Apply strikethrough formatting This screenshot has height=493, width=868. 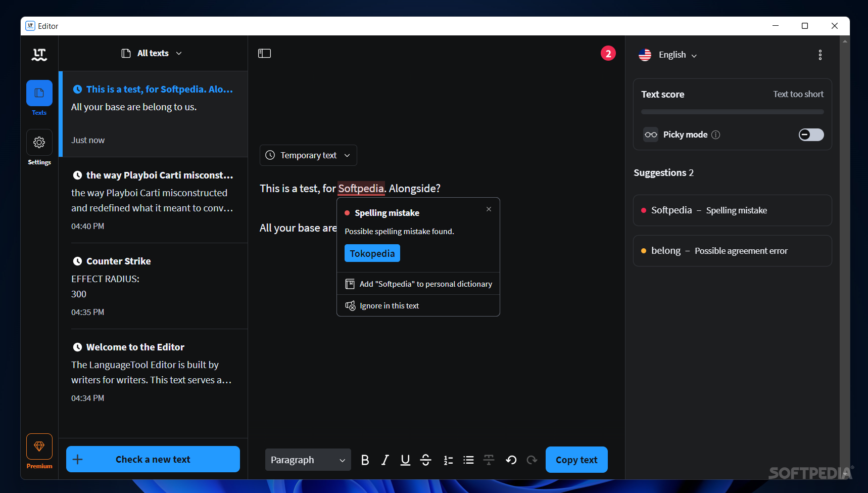pos(426,460)
